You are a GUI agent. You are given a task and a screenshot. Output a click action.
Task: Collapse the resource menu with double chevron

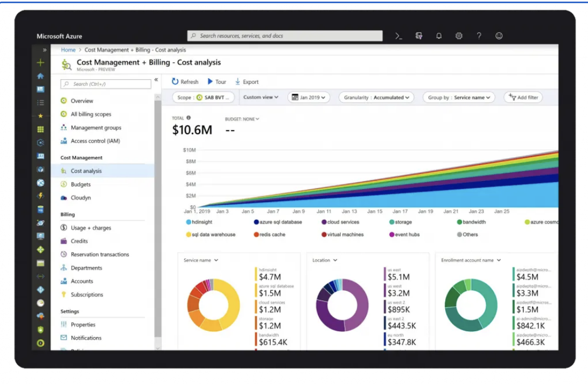pos(156,80)
